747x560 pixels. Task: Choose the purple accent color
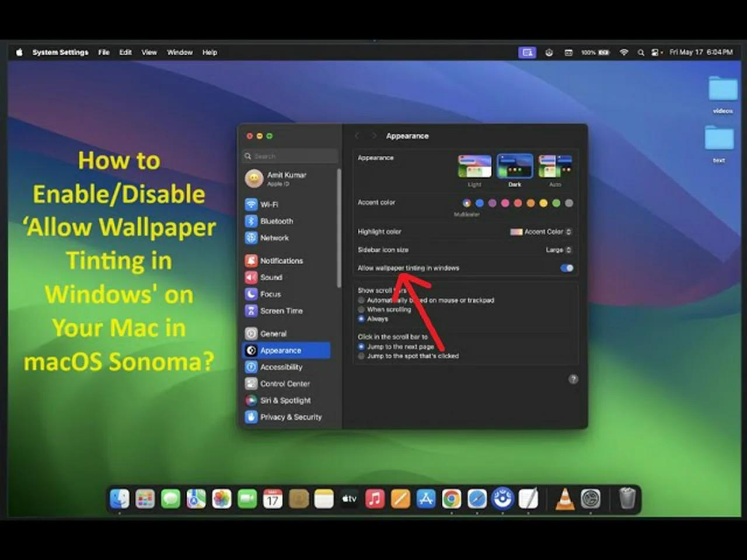[493, 203]
